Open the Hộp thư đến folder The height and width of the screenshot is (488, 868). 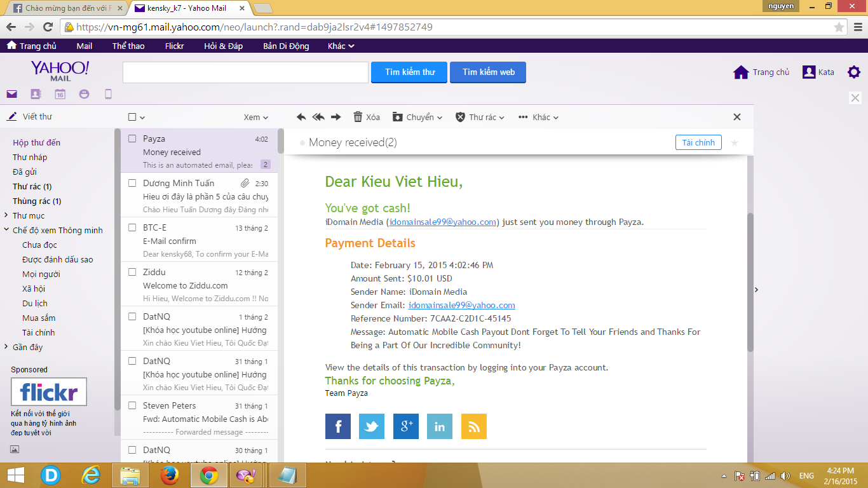(x=37, y=142)
